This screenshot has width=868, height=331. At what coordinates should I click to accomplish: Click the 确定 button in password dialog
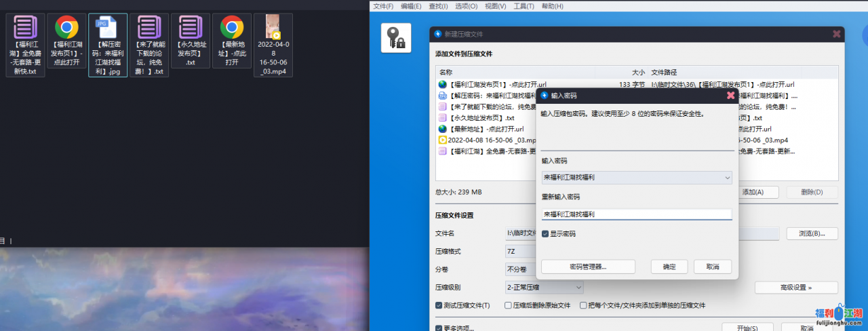(669, 267)
